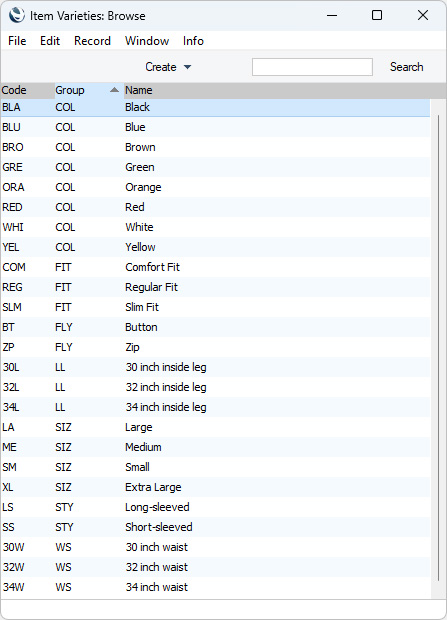Open the Record menu
Image resolution: width=447 pixels, height=620 pixels.
(92, 41)
